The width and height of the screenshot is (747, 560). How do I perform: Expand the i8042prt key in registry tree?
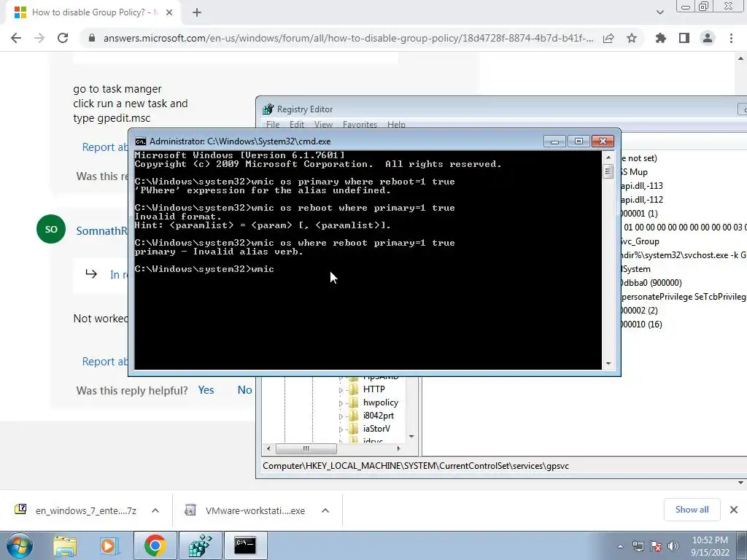pos(341,416)
